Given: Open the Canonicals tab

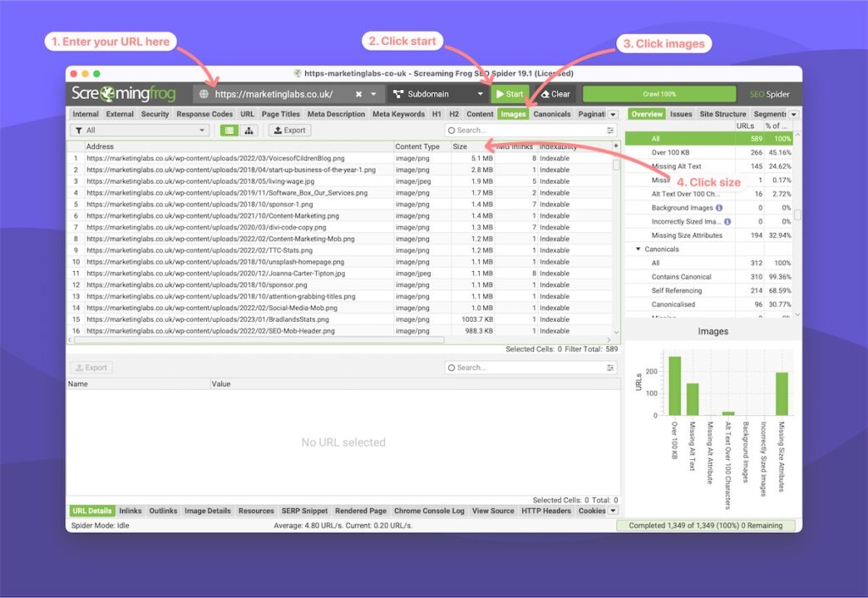Looking at the screenshot, I should (x=552, y=114).
